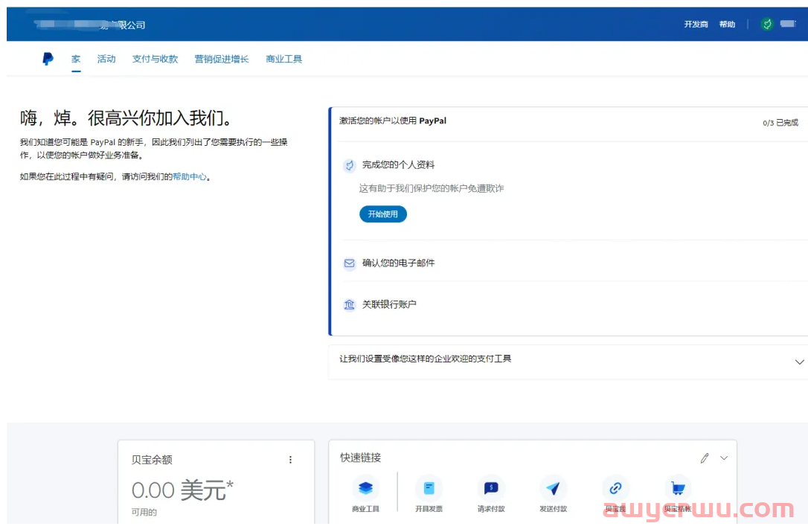Follow the 帮助中心 hyperlink
This screenshot has height=532, width=808.
pyautogui.click(x=190, y=176)
